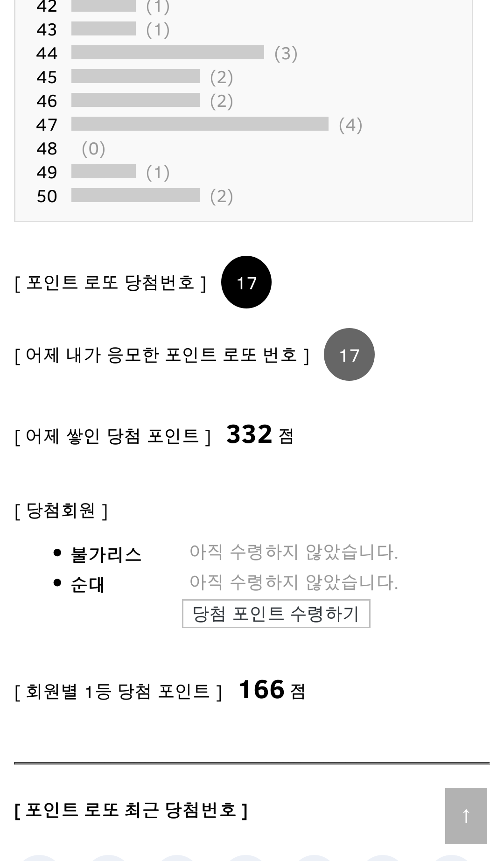504x861 pixels.
Task: Tap the 332 점 accumulated points value
Action: pyautogui.click(x=259, y=435)
